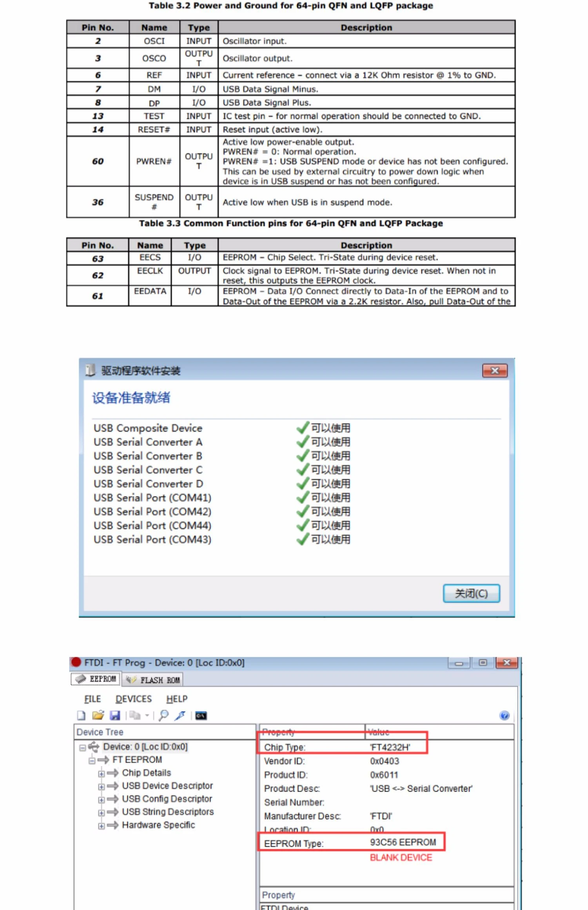
Task: Collapse the Device: 0 tree node
Action: pyautogui.click(x=82, y=748)
